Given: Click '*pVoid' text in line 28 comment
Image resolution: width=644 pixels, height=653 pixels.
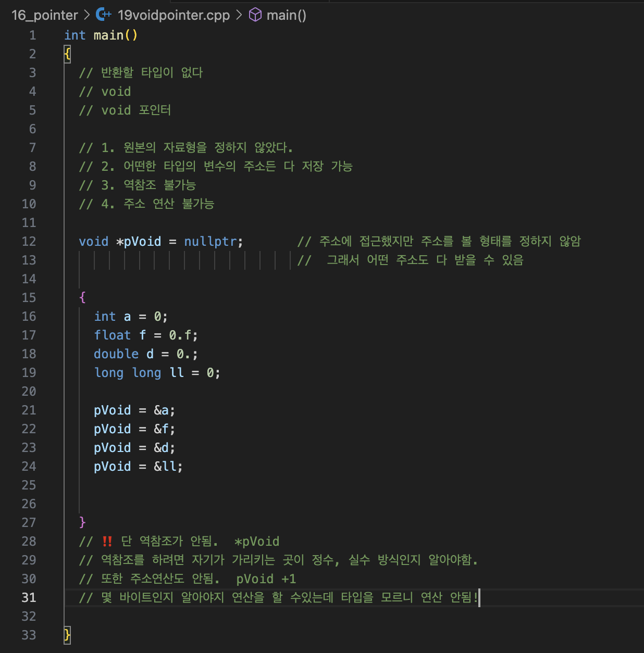Looking at the screenshot, I should coord(257,542).
